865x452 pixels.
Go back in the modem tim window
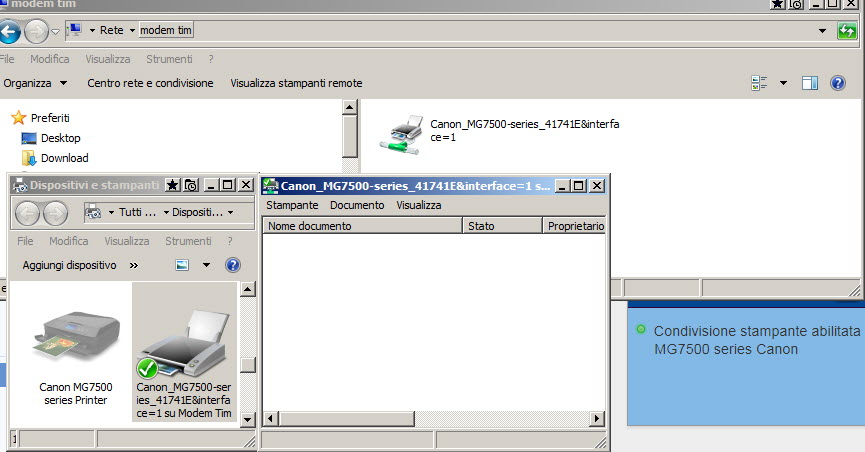click(9, 31)
